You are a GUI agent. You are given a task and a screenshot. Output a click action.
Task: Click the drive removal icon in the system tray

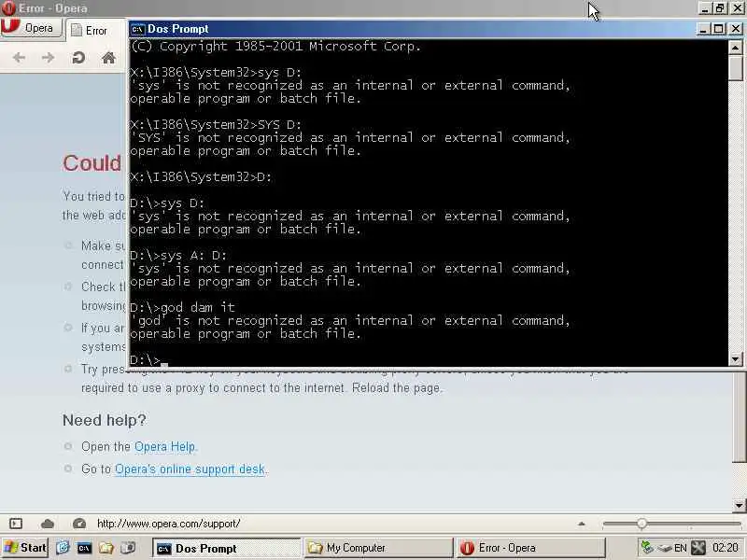tap(664, 548)
